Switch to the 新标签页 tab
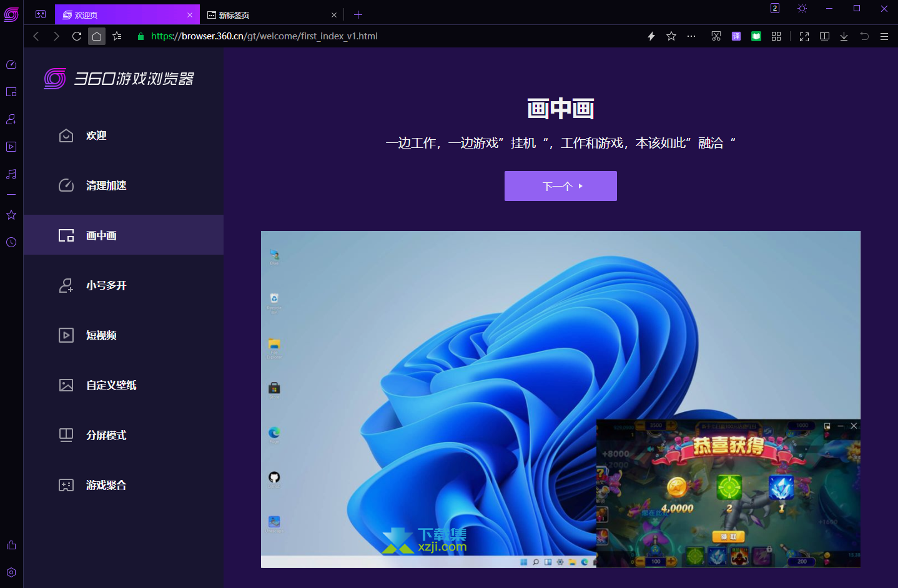 click(271, 14)
